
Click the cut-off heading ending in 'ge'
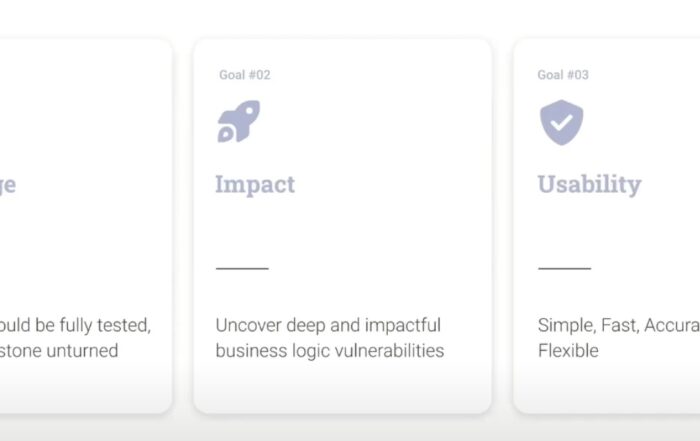(x=8, y=185)
